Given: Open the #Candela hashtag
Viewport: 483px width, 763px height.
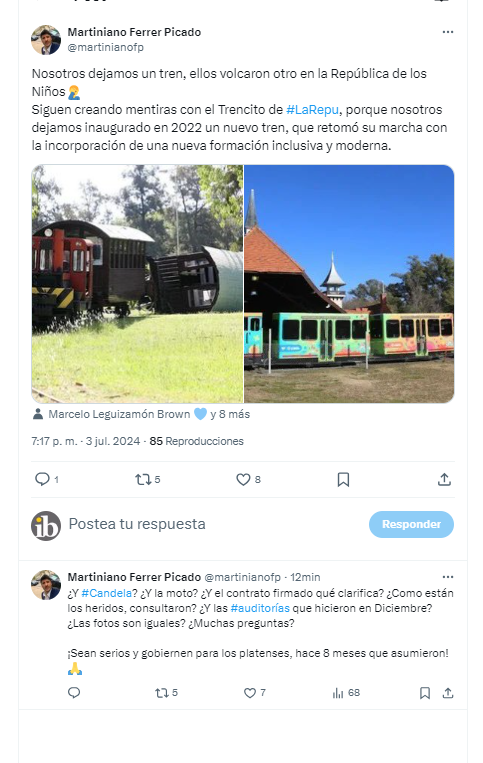Looking at the screenshot, I should 107,593.
